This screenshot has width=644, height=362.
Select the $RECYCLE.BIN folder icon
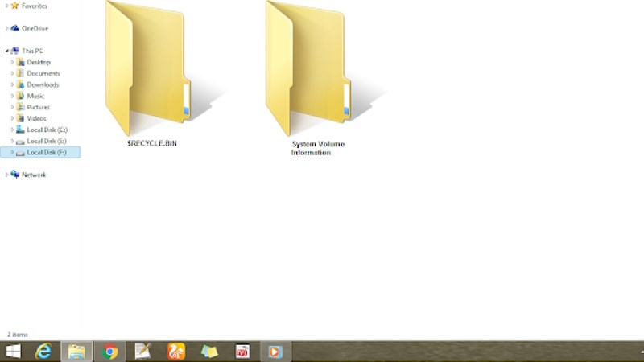pyautogui.click(x=147, y=68)
